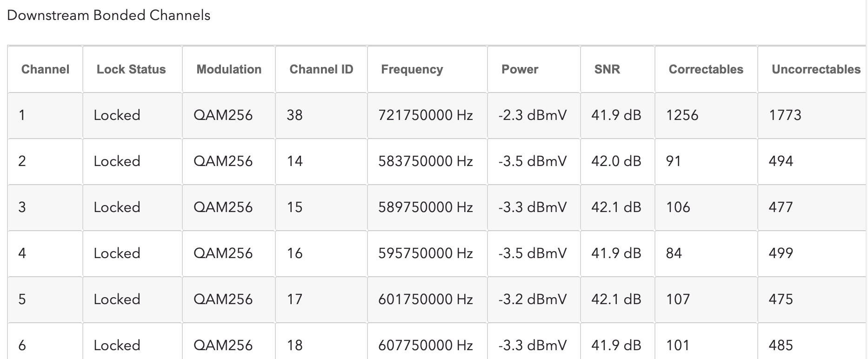Click the Channel column header
Screen dimensions: 868x359
click(45, 69)
